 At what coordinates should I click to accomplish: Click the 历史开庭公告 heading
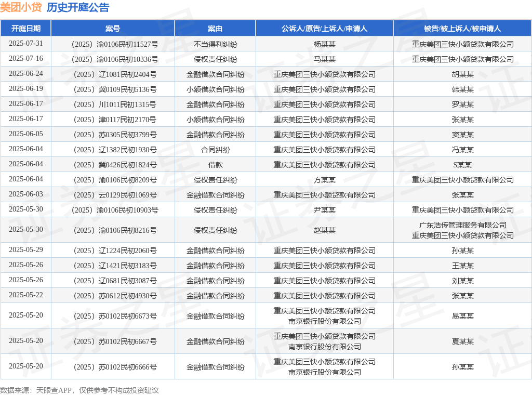click(78, 7)
